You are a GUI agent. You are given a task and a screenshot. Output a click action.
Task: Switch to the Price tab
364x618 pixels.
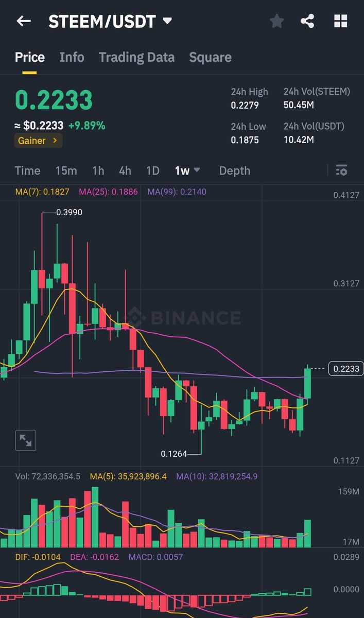point(30,57)
